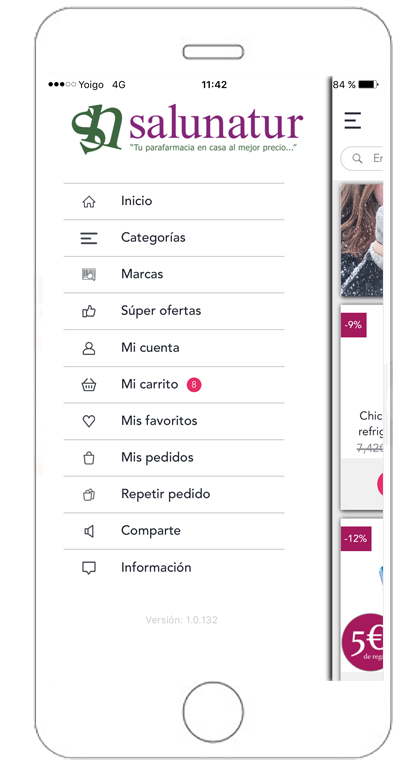
Task: Tap the heart icon for Mis favoritos
Action: pos(89,421)
